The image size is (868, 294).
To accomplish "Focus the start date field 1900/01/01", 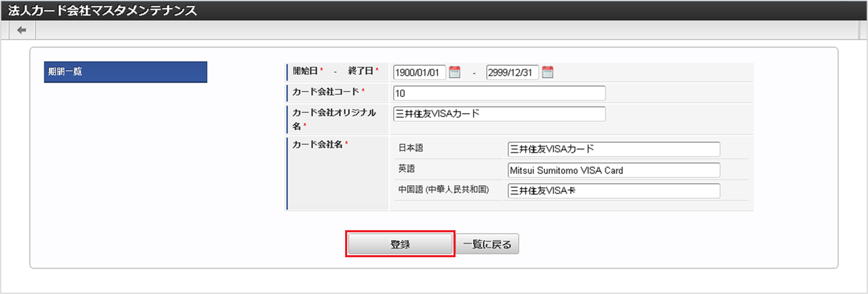I will click(x=419, y=72).
